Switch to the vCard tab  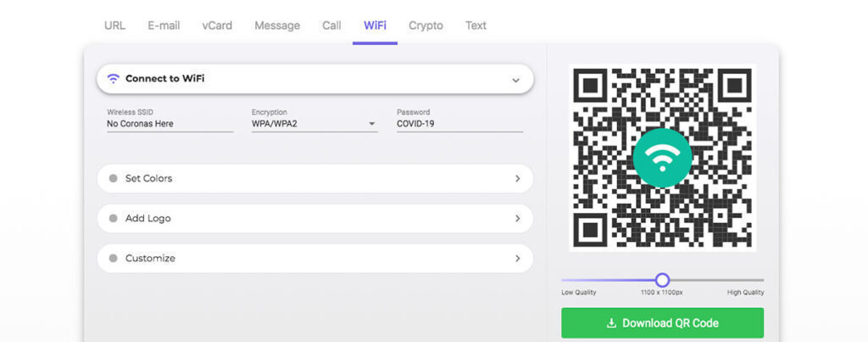tap(217, 25)
